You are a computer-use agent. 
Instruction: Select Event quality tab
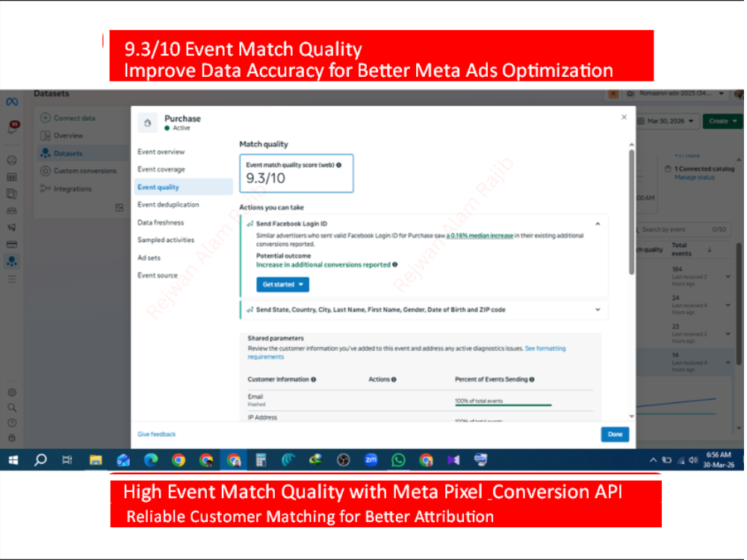184,187
